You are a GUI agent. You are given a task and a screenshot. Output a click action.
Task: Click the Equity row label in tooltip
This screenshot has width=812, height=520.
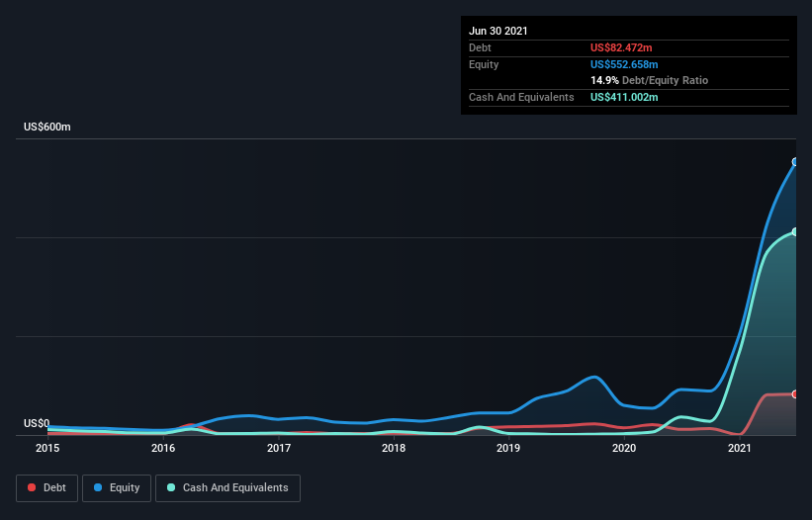click(484, 64)
